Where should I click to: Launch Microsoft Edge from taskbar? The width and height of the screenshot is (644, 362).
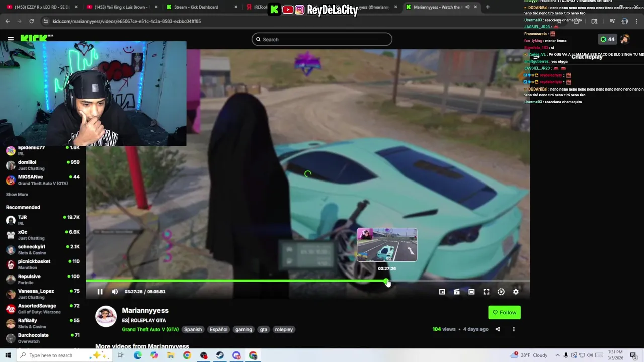[x=137, y=355]
